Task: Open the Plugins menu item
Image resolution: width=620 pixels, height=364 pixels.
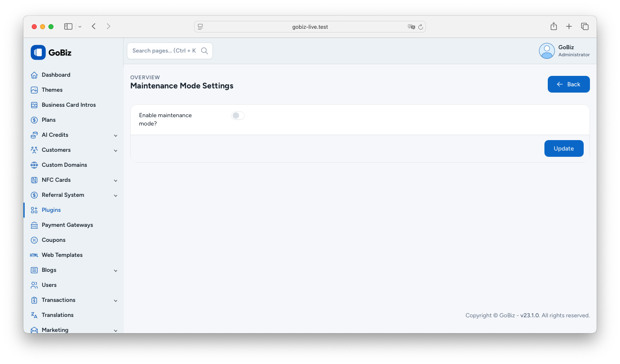Action: 73,210
